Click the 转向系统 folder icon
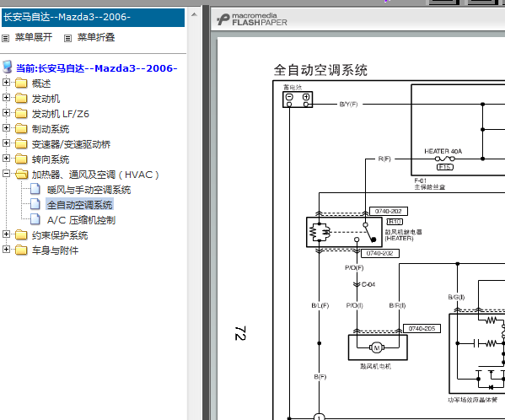The image size is (505, 420). pos(21,159)
